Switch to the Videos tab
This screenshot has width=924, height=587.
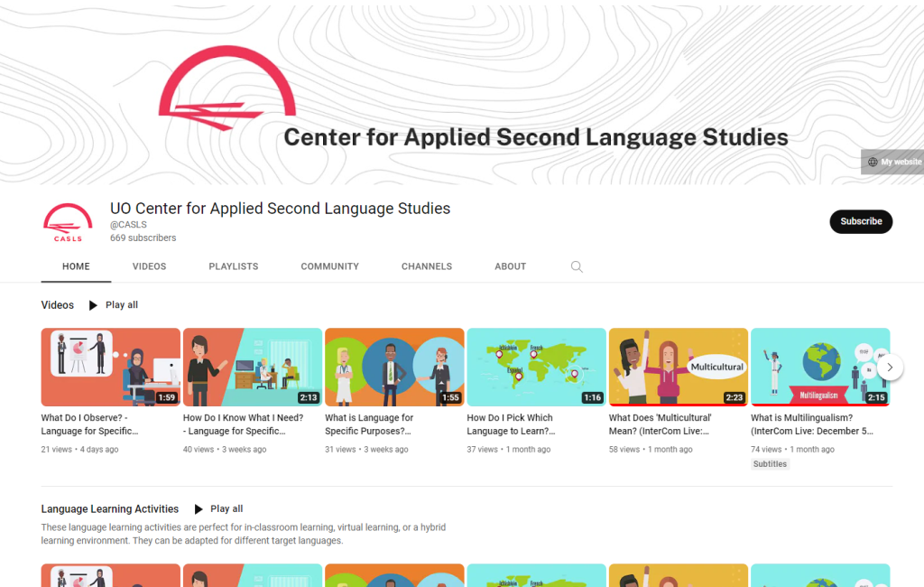pyautogui.click(x=149, y=266)
